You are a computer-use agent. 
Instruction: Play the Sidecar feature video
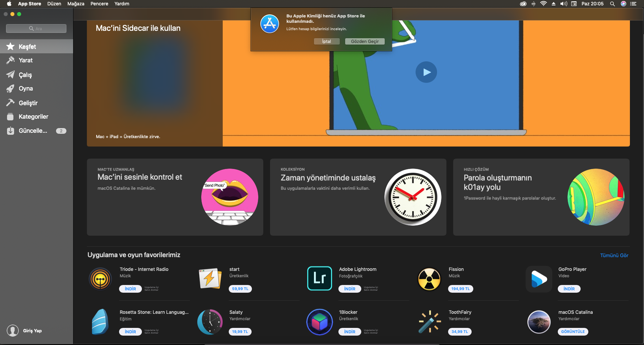point(426,72)
